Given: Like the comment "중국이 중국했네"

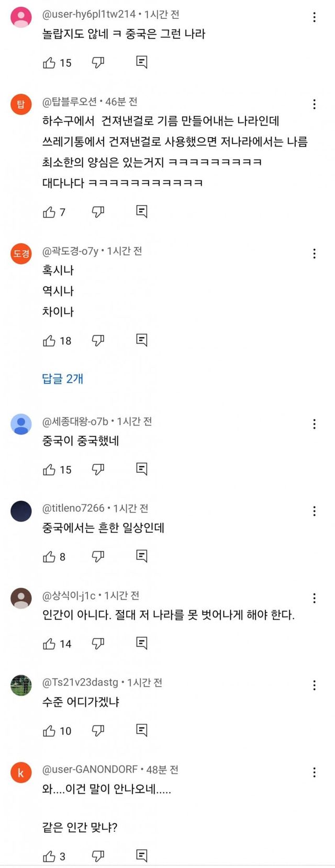Looking at the screenshot, I should pyautogui.click(x=49, y=470).
